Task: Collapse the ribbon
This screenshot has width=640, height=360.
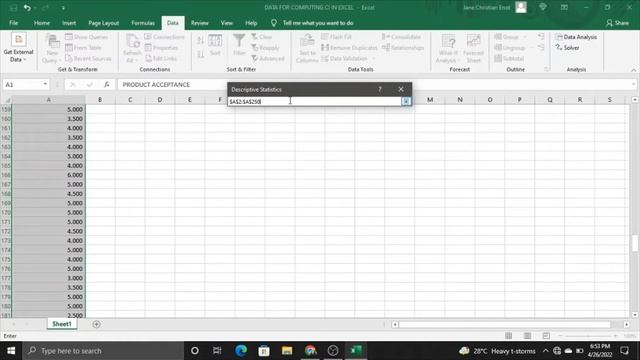Action: click(633, 70)
